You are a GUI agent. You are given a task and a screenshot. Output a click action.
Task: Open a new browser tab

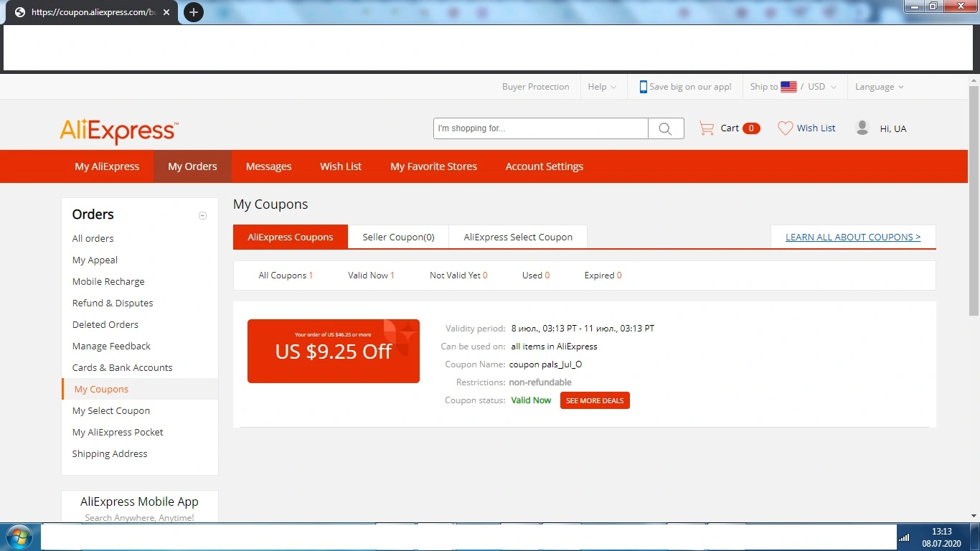point(193,12)
